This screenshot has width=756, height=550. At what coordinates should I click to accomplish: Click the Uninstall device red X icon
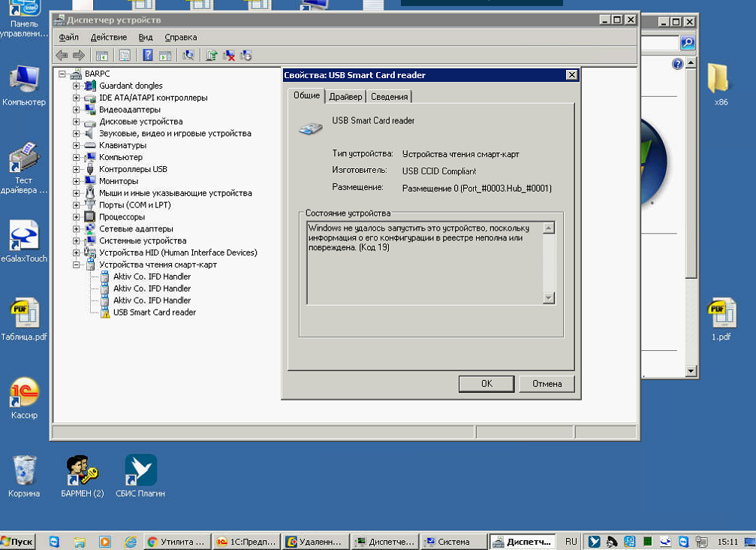pyautogui.click(x=229, y=55)
